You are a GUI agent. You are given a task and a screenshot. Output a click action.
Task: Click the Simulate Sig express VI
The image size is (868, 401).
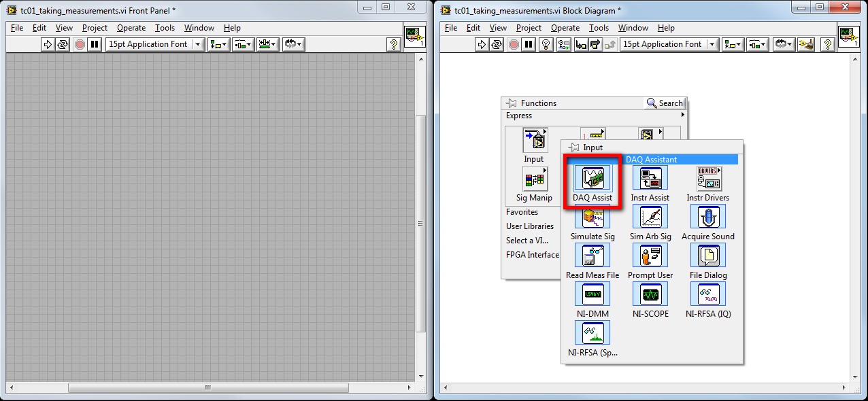[x=592, y=217]
